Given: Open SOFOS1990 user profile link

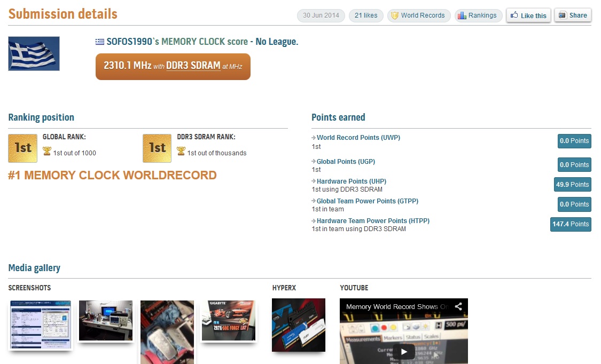Looking at the screenshot, I should coord(129,42).
